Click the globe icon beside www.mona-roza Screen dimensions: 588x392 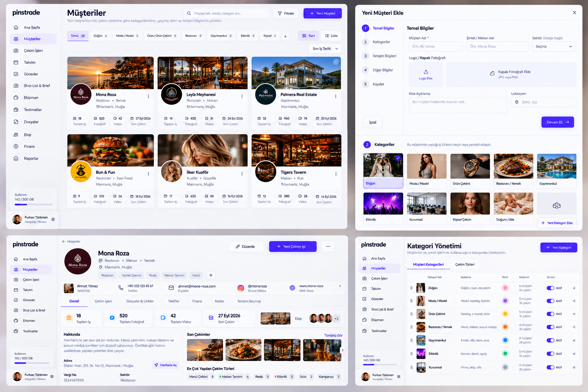[x=292, y=288]
